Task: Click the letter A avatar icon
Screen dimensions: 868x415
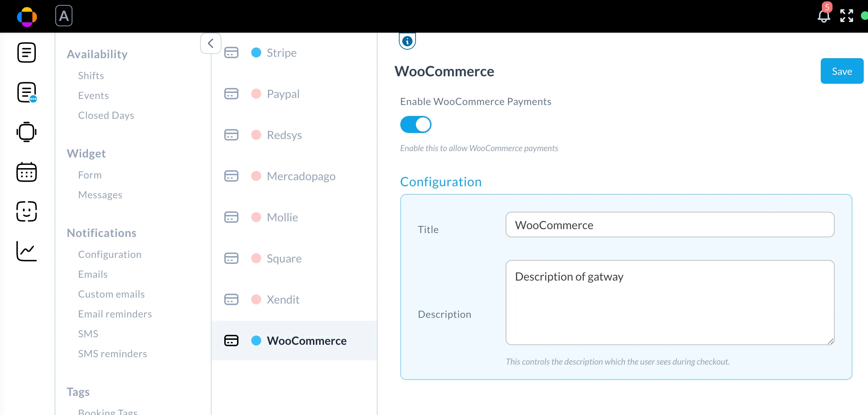Action: 64,16
